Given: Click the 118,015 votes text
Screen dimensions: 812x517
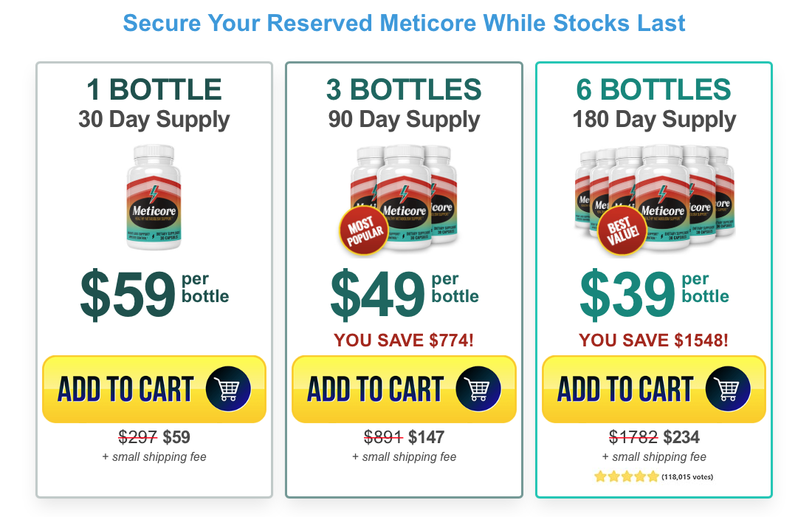Looking at the screenshot, I should (x=687, y=477).
